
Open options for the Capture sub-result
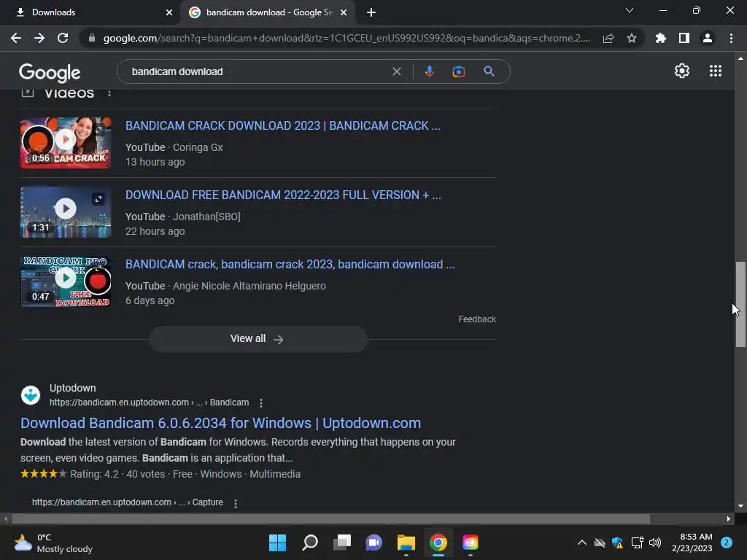tap(236, 503)
